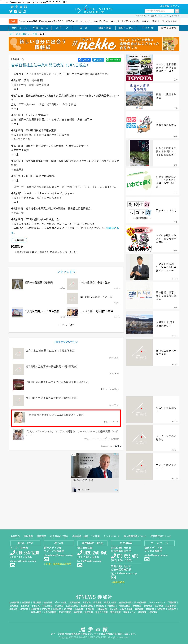The width and height of the screenshot is (188, 644).
Task: Open the Instagram icon in the header
Action: [24, 11]
